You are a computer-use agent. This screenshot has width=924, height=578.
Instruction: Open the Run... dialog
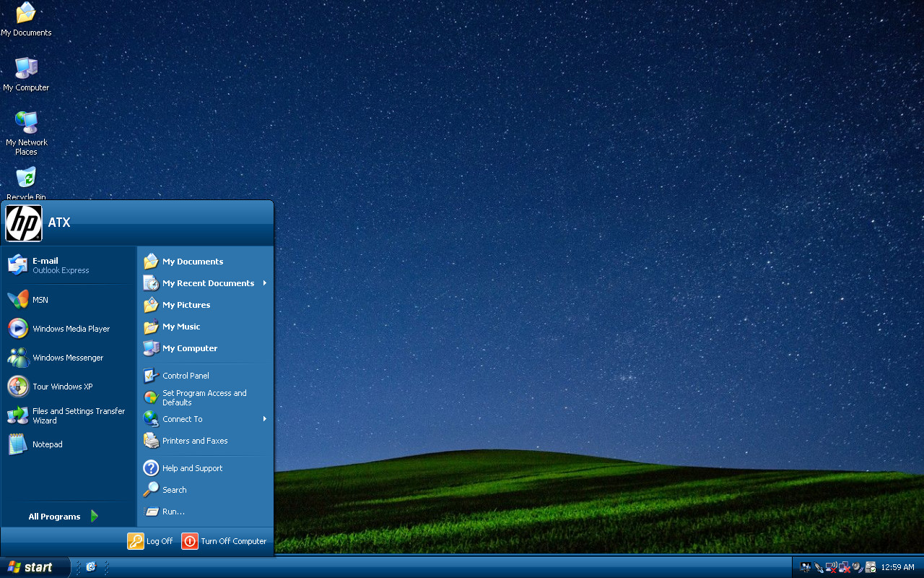[205, 512]
